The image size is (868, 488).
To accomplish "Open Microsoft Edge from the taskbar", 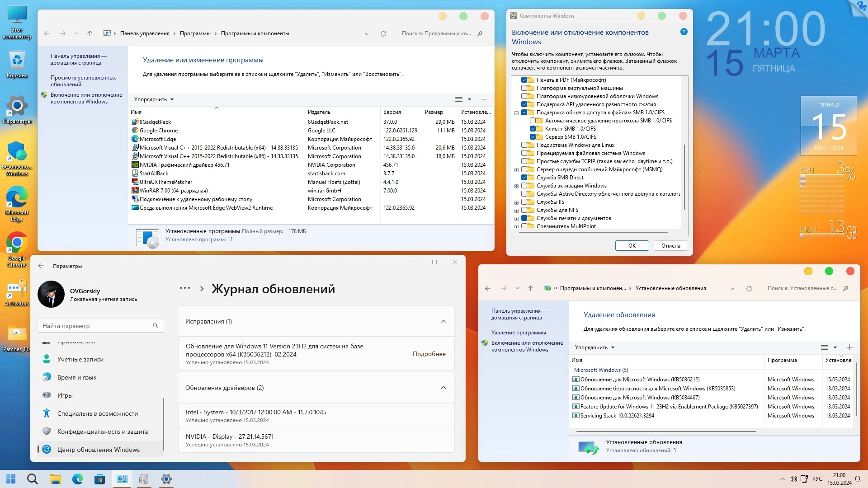I will point(78,479).
